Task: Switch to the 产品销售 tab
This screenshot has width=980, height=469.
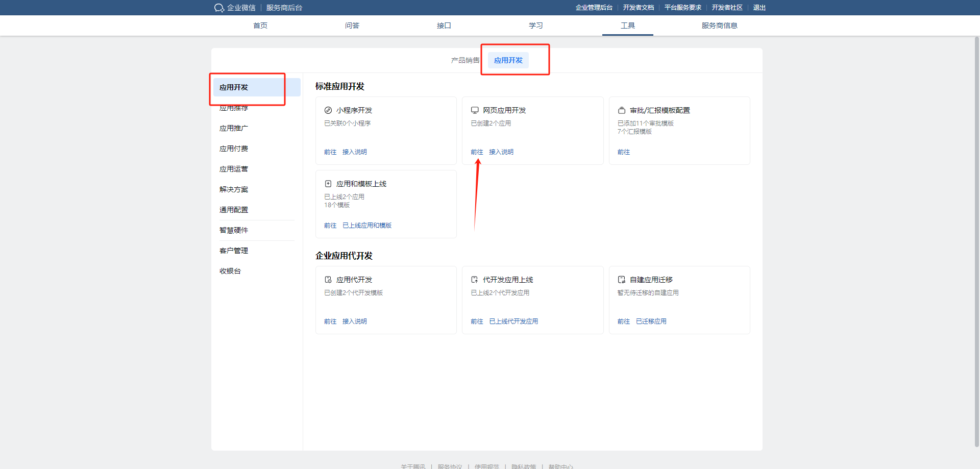Action: [x=464, y=60]
